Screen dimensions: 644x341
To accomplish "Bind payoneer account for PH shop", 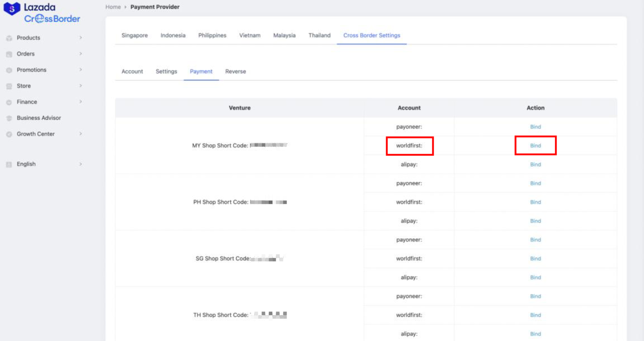I will tap(535, 183).
